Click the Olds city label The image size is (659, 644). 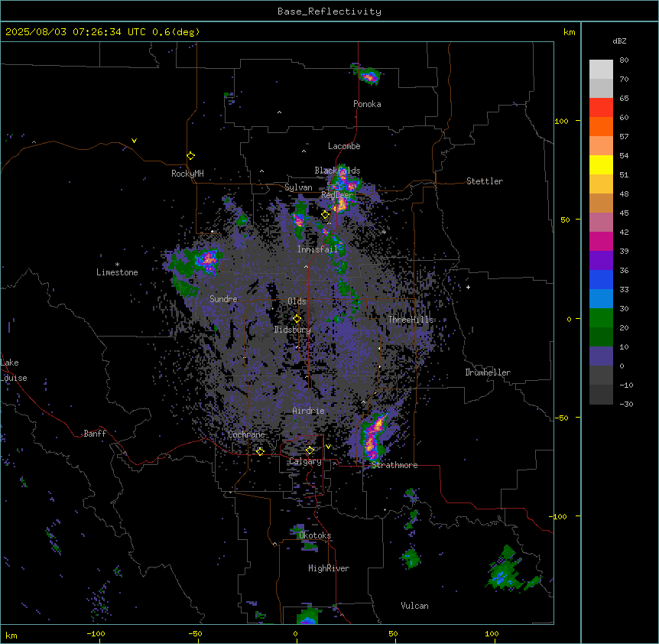coord(297,301)
